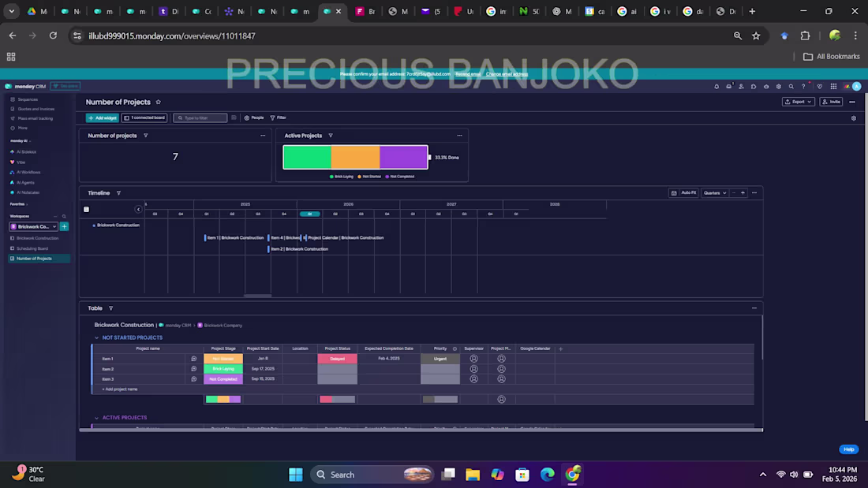Viewport: 868px width, 488px height.
Task: Open the apps grid switcher
Action: point(833,86)
